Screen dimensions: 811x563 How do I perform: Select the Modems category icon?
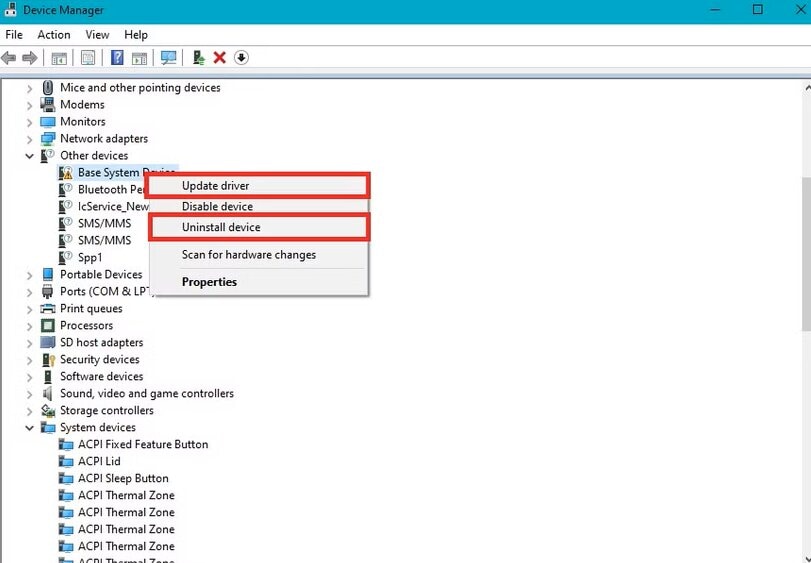tap(48, 104)
